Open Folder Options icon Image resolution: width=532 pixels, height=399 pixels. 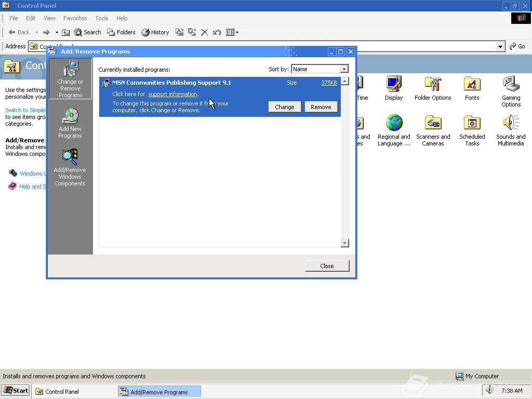click(x=433, y=88)
